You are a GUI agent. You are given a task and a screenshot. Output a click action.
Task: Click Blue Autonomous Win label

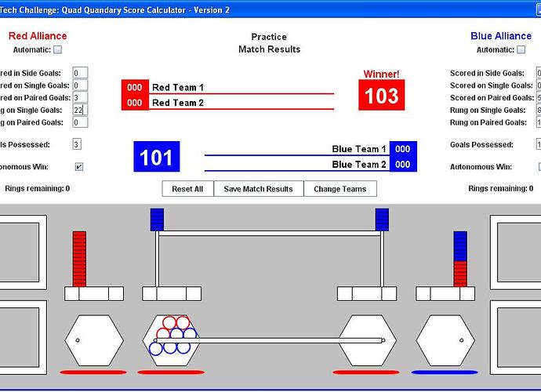pyautogui.click(x=481, y=167)
